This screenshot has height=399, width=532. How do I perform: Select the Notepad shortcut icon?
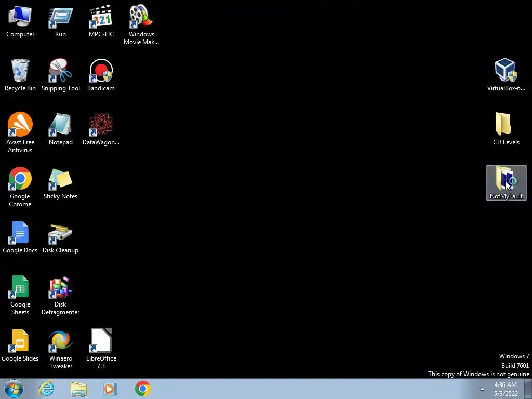pos(60,129)
